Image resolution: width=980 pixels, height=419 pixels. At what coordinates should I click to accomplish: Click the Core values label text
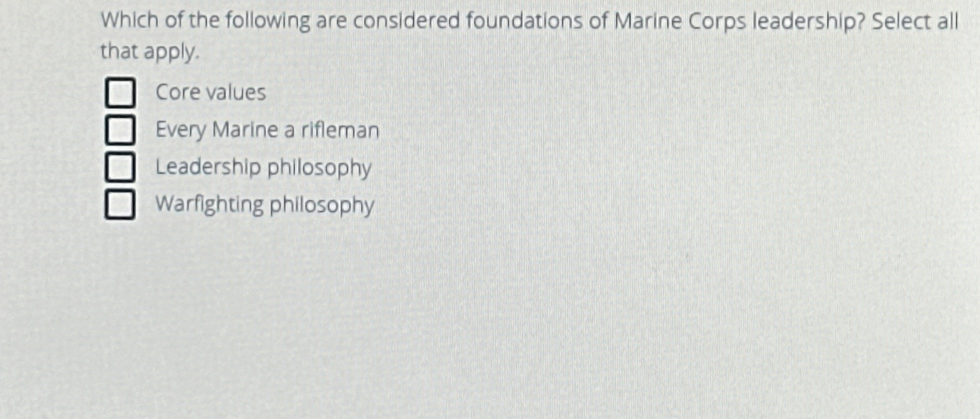pos(210,91)
